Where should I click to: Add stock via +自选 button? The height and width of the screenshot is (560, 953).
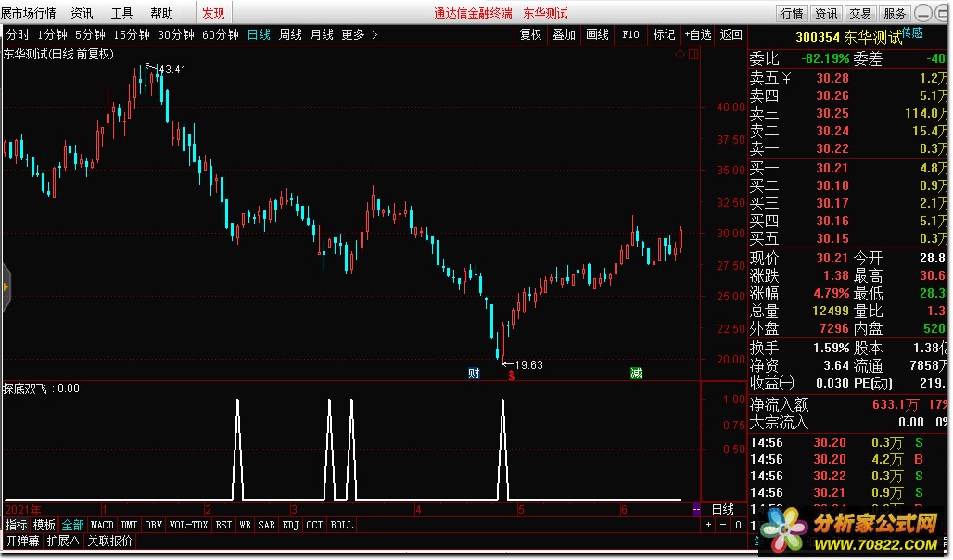point(698,34)
